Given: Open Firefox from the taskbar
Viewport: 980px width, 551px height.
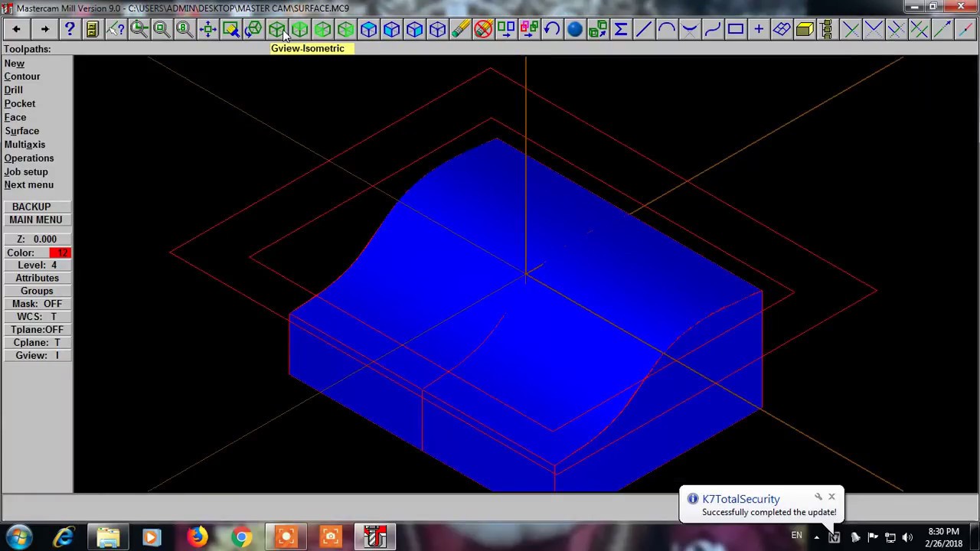Looking at the screenshot, I should 197,536.
